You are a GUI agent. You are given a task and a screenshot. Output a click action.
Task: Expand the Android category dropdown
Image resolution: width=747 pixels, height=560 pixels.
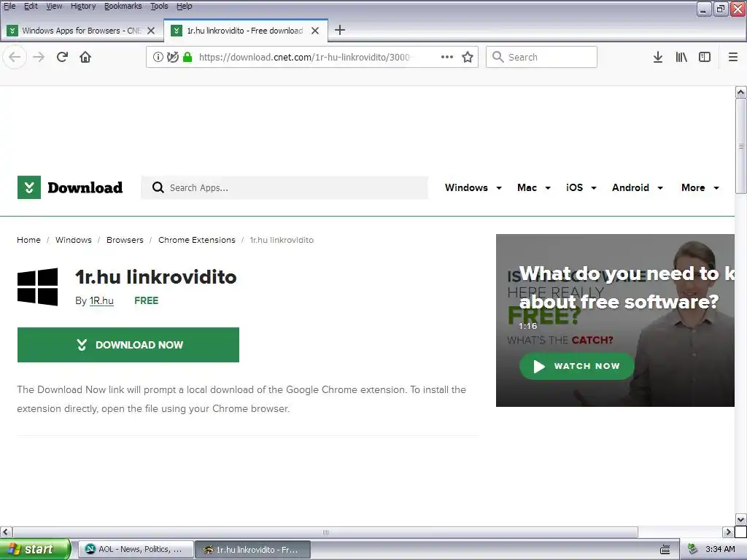click(x=638, y=187)
